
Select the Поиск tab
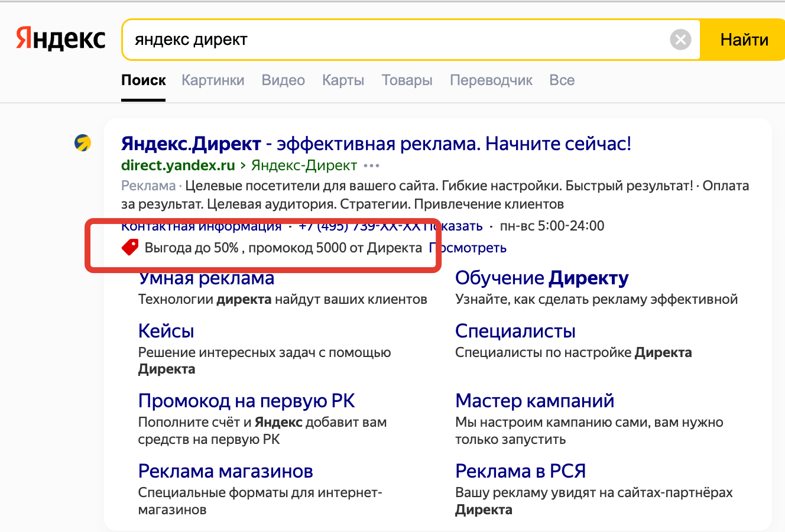[144, 80]
